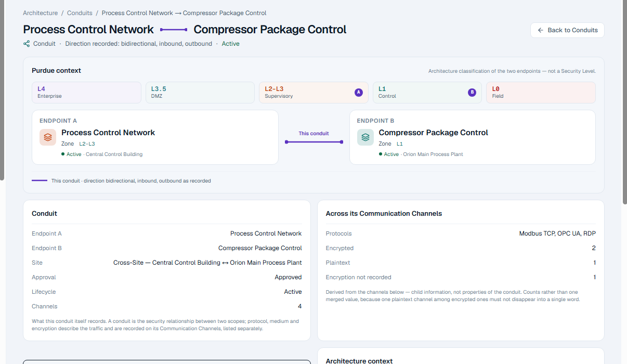Click the Compressor Package Control zone stack icon
The image size is (627, 364).
click(x=365, y=137)
